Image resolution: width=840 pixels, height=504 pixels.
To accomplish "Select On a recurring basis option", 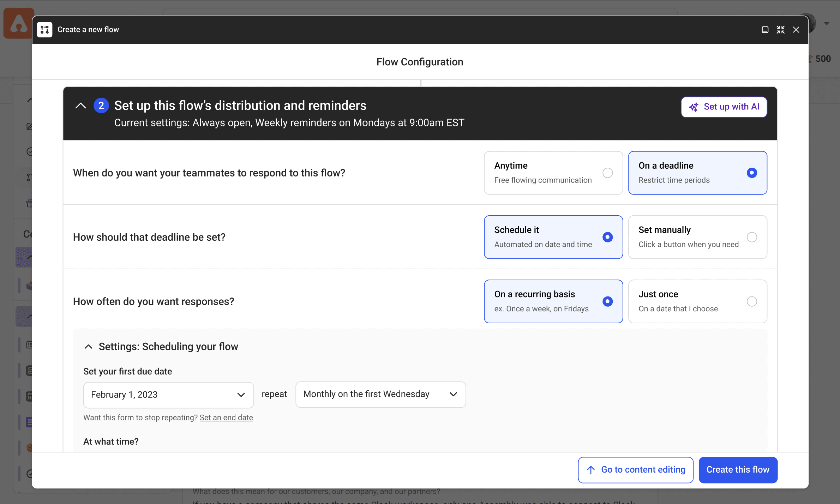I will click(553, 301).
